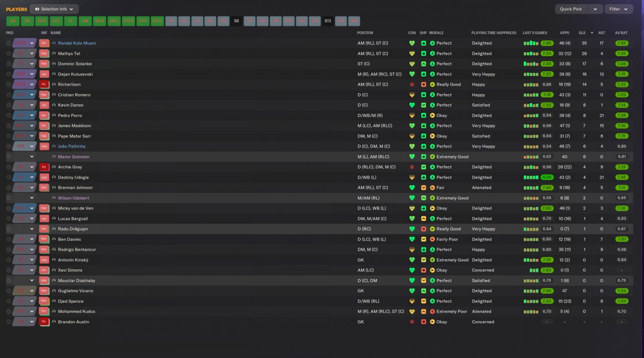
Task: Click the sharpness icon for Kevin Danso
Action: click(x=424, y=105)
